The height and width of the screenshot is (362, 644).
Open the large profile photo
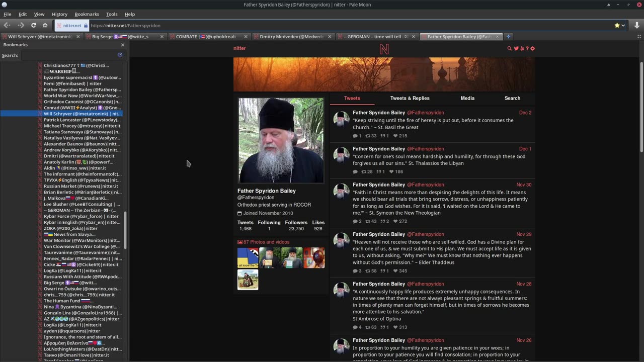tap(281, 140)
